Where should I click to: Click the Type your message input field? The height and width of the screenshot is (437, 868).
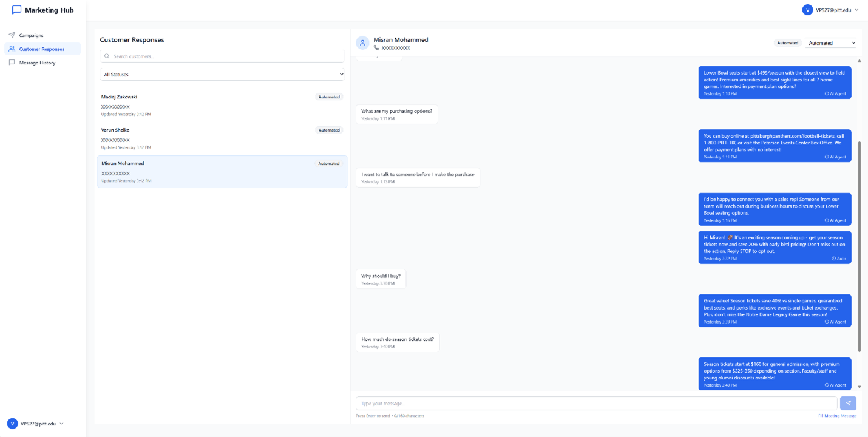pyautogui.click(x=596, y=404)
